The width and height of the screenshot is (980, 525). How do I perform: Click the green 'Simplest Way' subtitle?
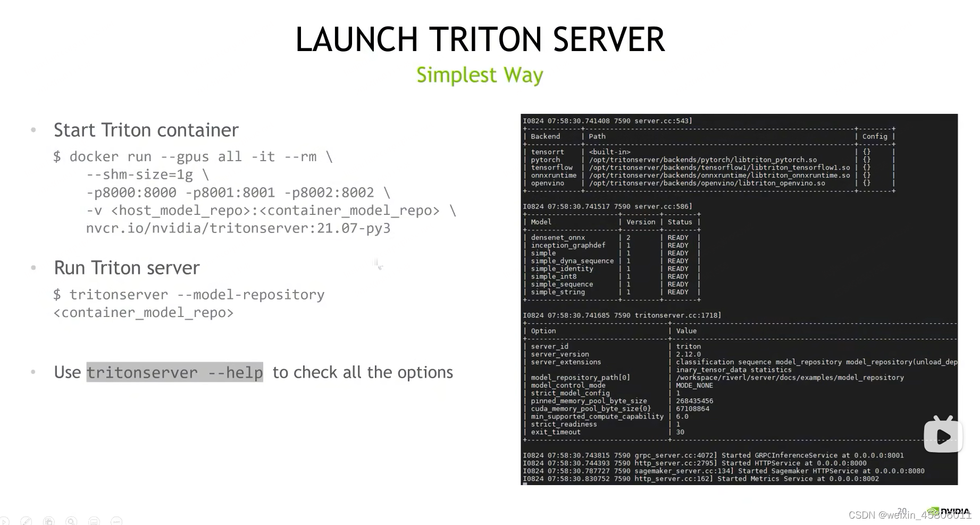pyautogui.click(x=480, y=75)
